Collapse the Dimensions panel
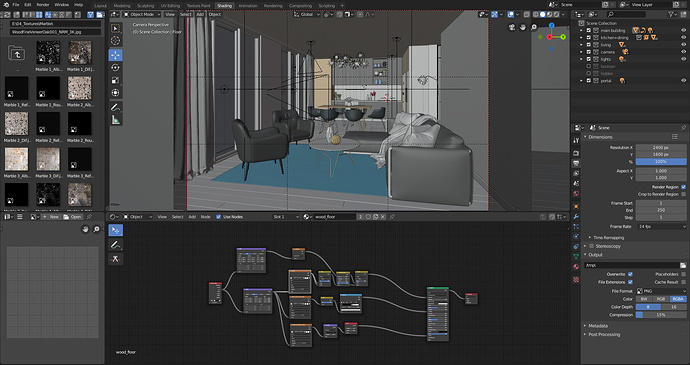This screenshot has width=690, height=365. tap(585, 137)
